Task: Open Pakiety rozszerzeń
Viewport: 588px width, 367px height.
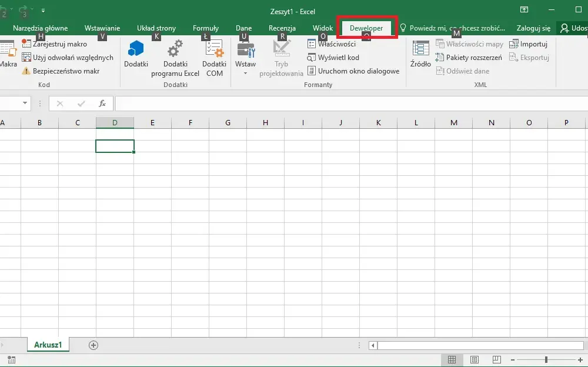Action: [x=469, y=58]
